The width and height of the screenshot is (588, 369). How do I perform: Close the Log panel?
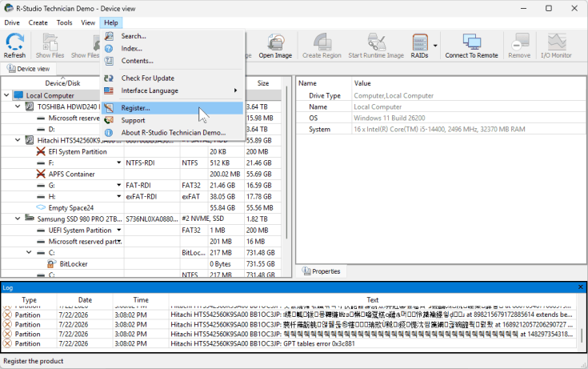pyautogui.click(x=581, y=287)
